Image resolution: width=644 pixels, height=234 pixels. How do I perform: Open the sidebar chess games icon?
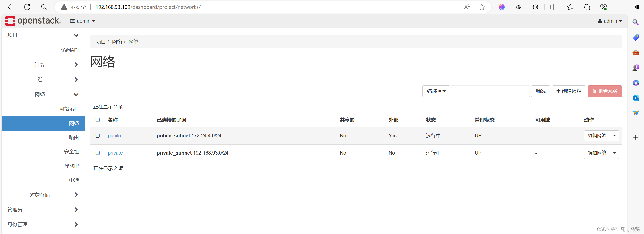(636, 67)
